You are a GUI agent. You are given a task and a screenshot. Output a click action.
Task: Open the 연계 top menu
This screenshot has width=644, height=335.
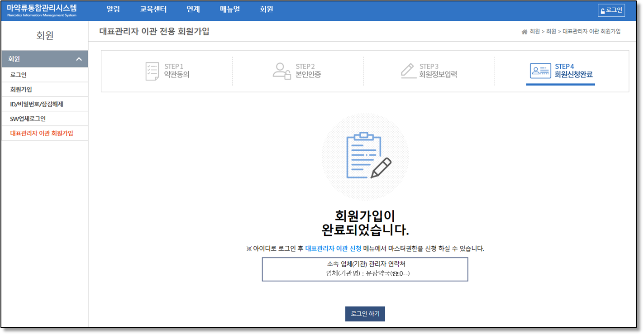click(193, 10)
